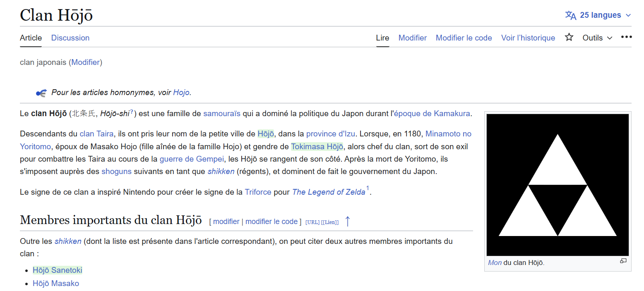
Task: Click the star watchlist icon
Action: (x=569, y=38)
